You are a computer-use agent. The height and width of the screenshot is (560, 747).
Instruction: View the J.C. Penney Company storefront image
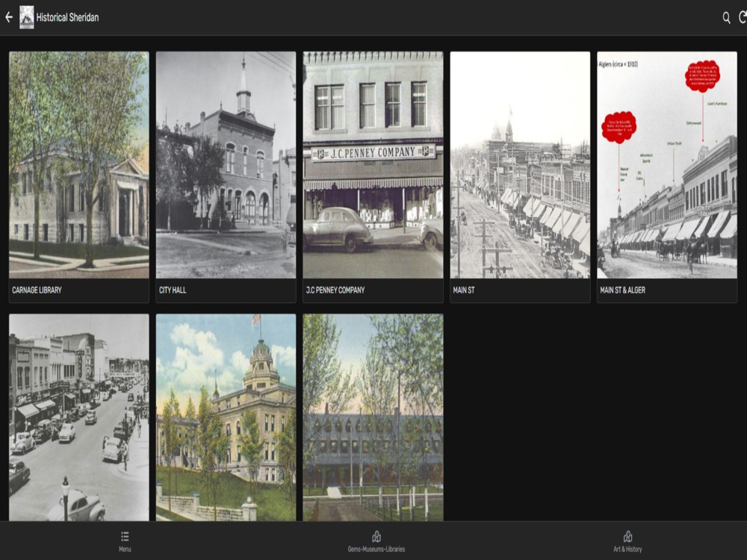pos(373,164)
